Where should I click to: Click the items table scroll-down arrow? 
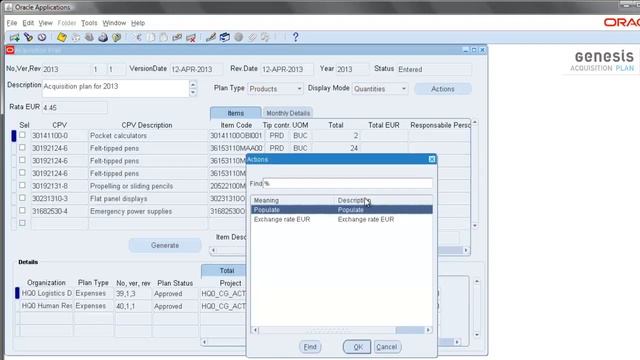(x=475, y=226)
